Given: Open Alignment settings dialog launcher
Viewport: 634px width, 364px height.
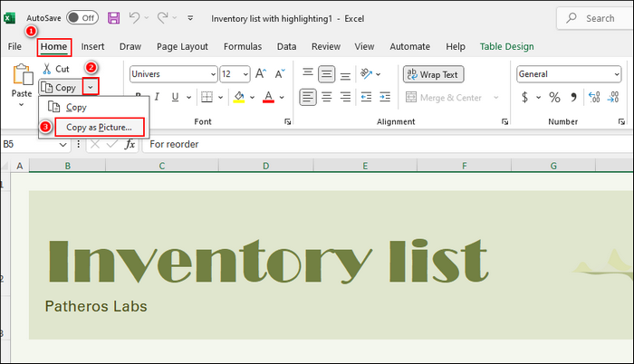Looking at the screenshot, I should point(504,121).
